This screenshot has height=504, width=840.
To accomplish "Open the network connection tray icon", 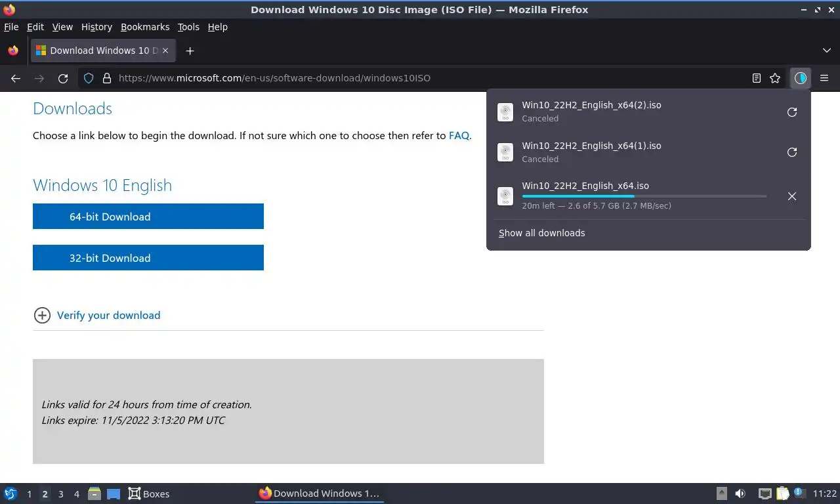I will pyautogui.click(x=765, y=493).
